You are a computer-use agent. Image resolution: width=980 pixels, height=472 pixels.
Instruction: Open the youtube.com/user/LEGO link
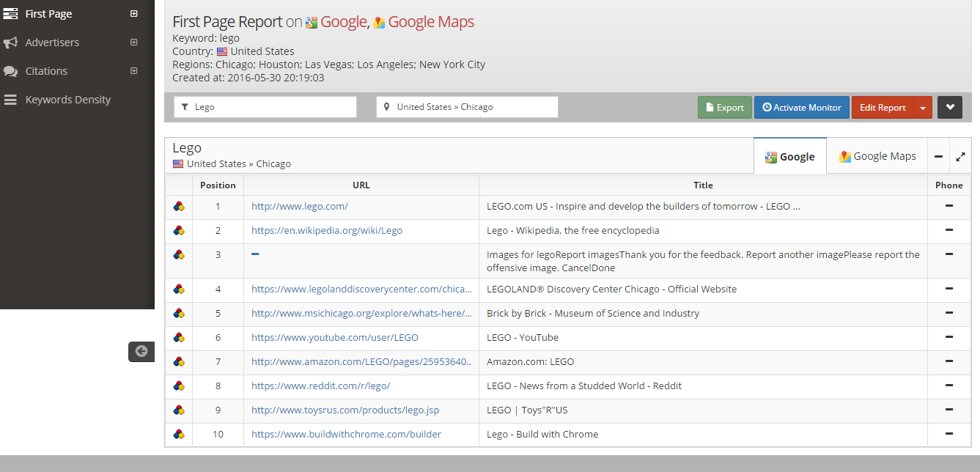point(335,337)
